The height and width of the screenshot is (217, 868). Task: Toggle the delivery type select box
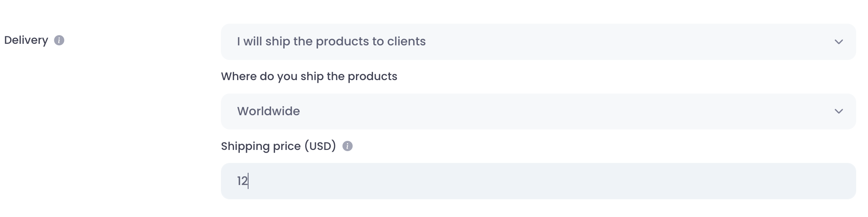[x=538, y=42]
